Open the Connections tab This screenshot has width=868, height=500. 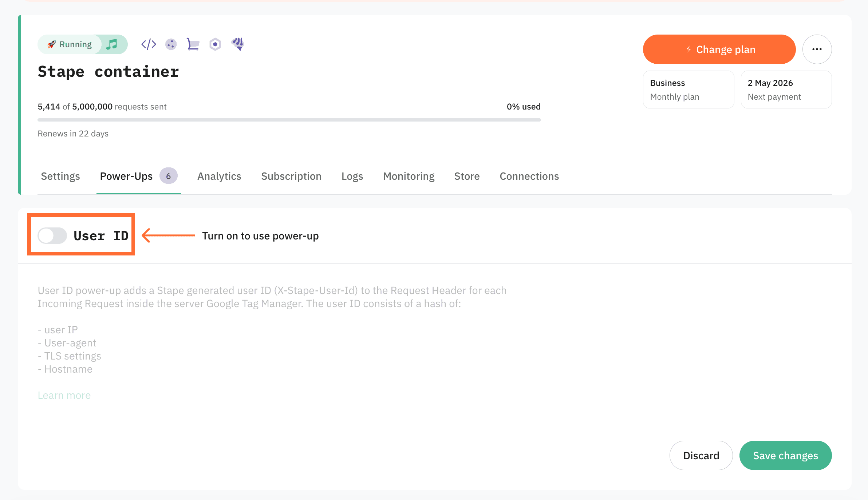[x=529, y=176]
